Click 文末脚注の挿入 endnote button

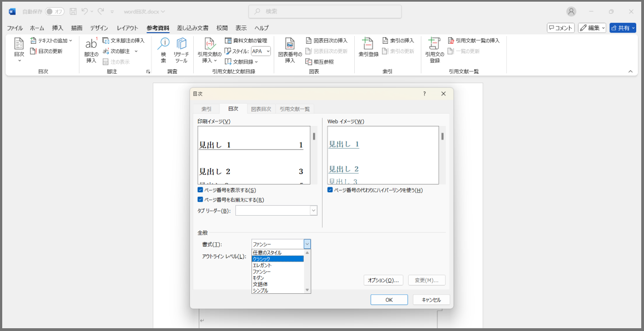124,40
